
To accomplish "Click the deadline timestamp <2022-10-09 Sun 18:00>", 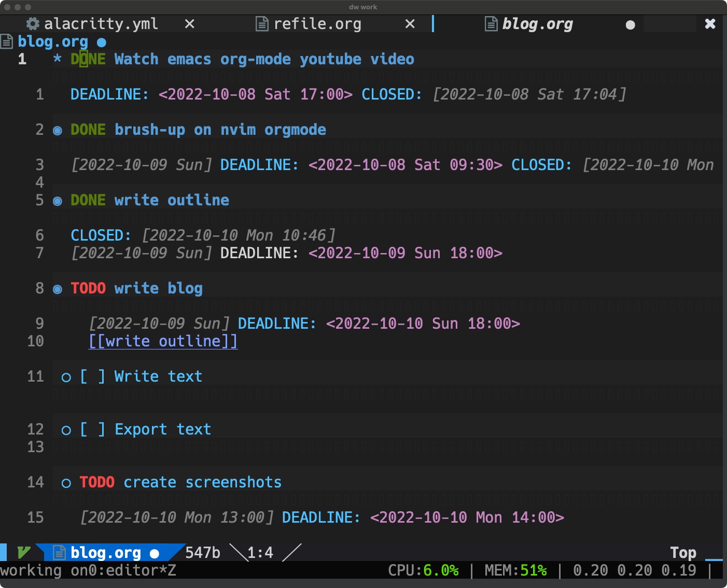I will pyautogui.click(x=406, y=253).
